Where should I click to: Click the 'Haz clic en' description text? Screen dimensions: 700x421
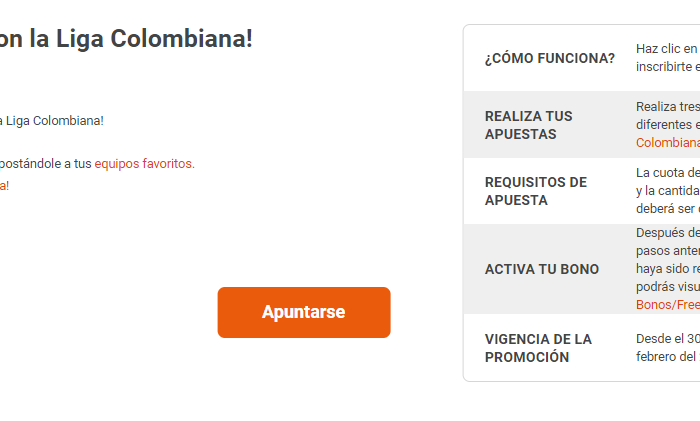pyautogui.click(x=667, y=49)
